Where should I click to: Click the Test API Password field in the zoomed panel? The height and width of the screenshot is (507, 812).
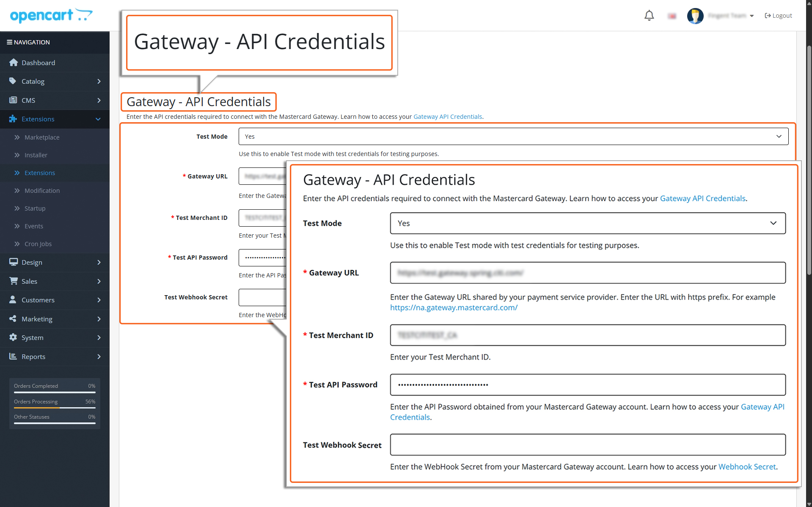(x=588, y=385)
